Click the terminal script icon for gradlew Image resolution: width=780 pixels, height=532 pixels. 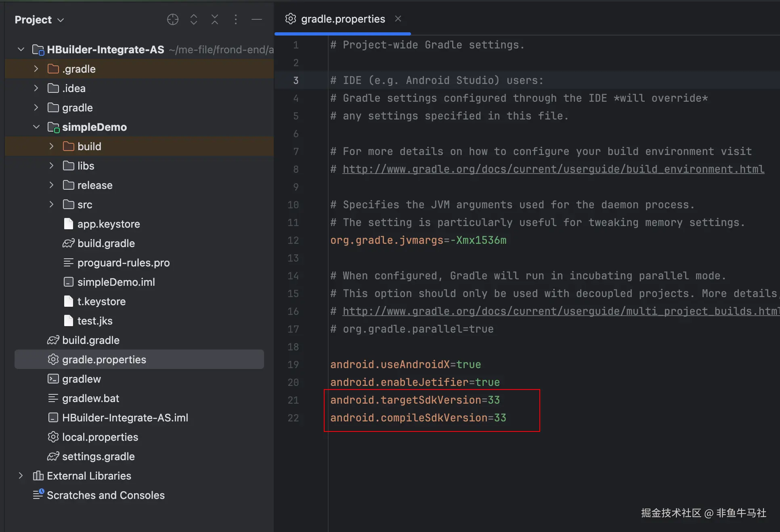[x=53, y=379]
